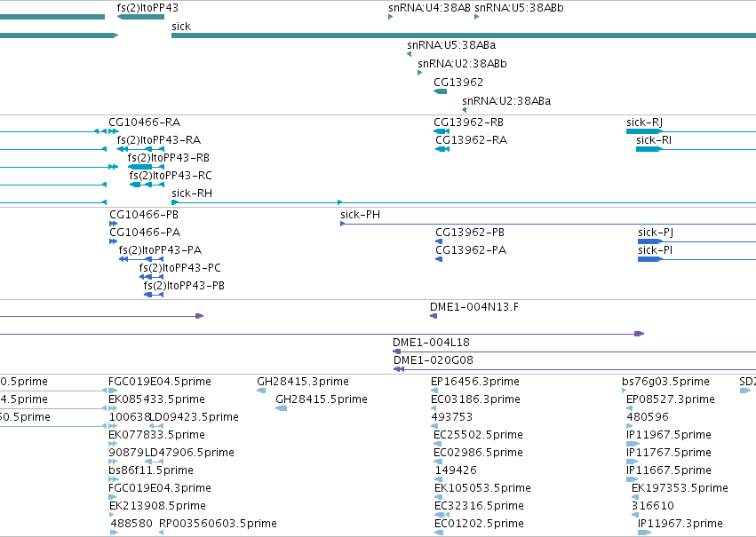Click the snRNA:U4:38AB gene label
756x537 pixels.
[x=429, y=8]
